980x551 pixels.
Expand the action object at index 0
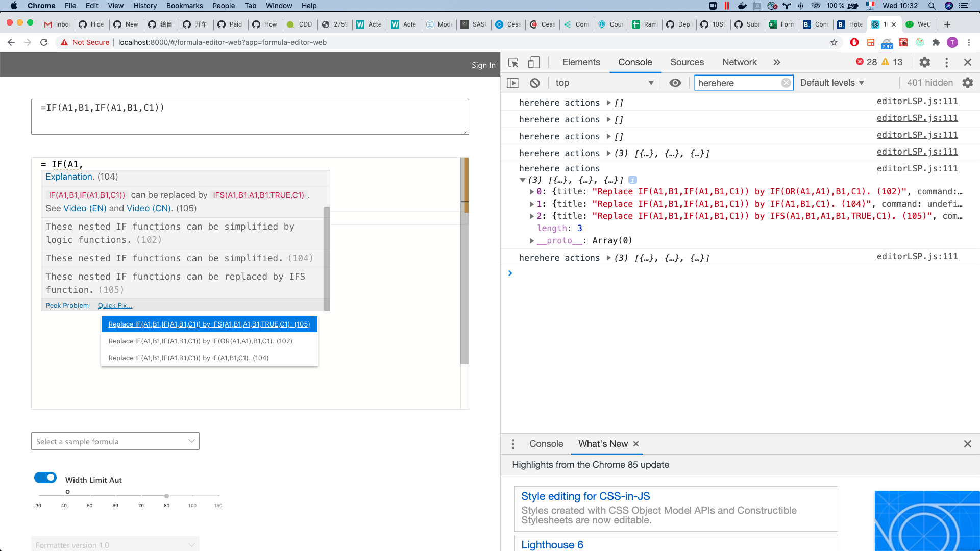click(x=532, y=191)
